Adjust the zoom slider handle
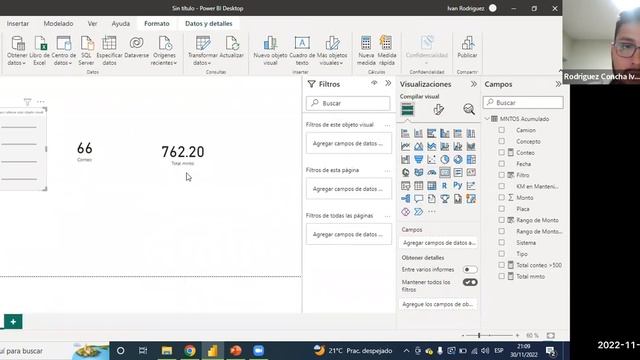The width and height of the screenshot is (640, 360). [479, 335]
